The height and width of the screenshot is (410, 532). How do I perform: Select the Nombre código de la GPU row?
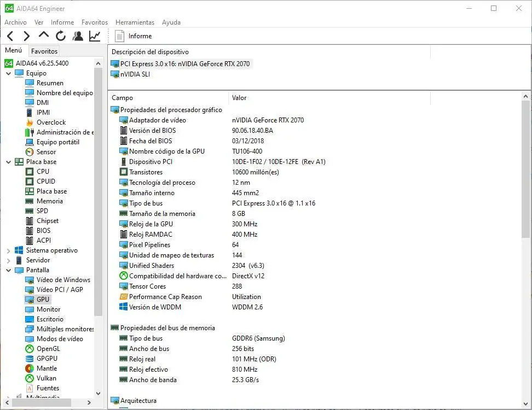point(166,151)
